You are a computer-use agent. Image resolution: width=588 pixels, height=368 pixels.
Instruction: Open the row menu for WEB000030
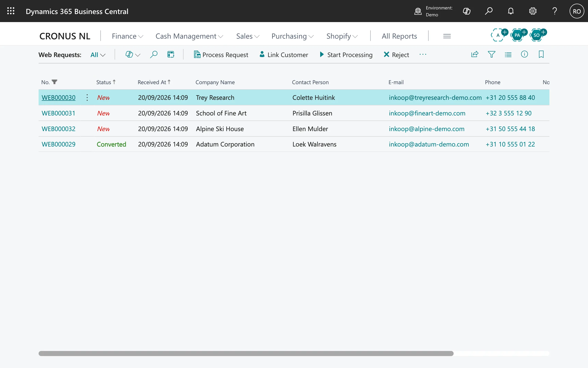coord(87,98)
